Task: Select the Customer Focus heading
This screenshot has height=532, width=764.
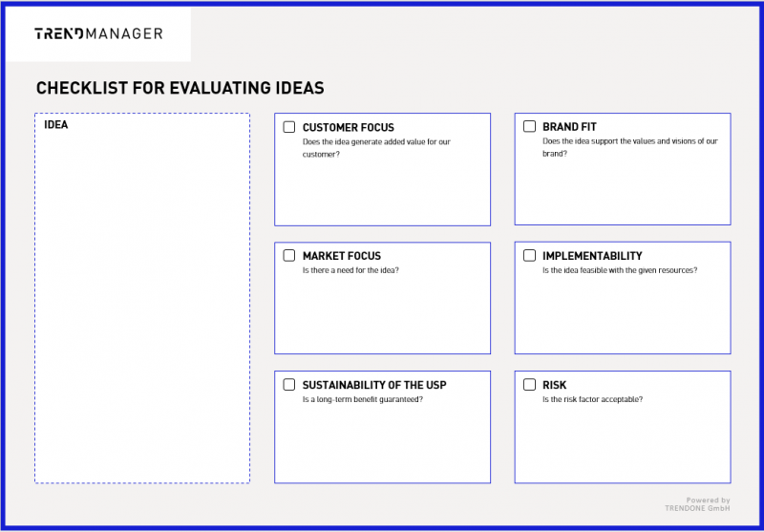Action: click(x=348, y=128)
